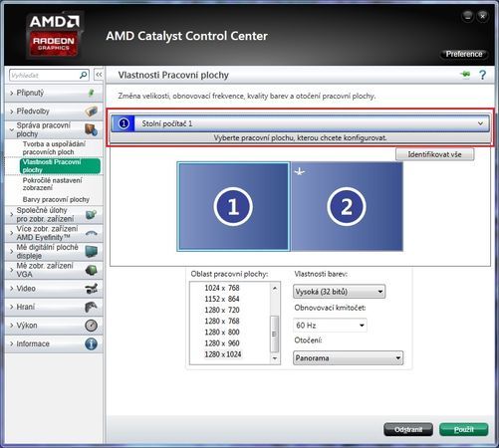Select display 2 thumbnail

pyautogui.click(x=347, y=206)
